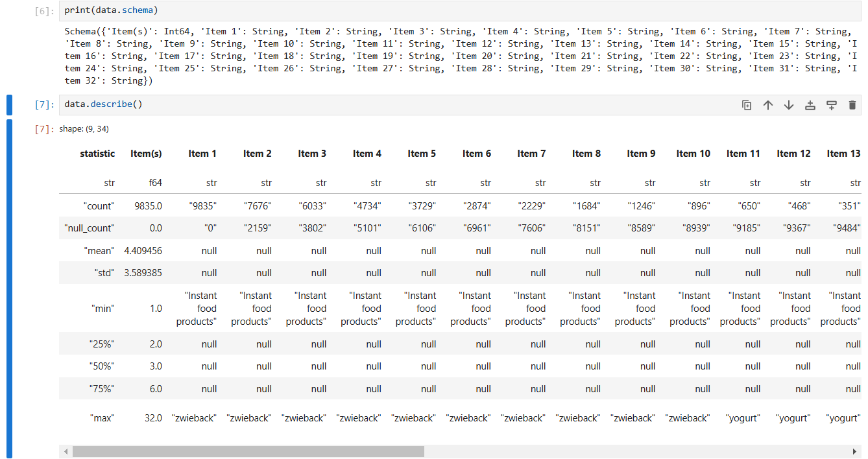The image size is (868, 459).
Task: Click the mean value 4.409456 cell
Action: (143, 251)
